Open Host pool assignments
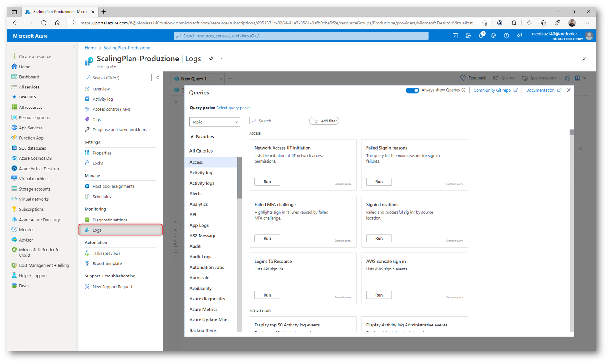The height and width of the screenshot is (364, 609). tap(113, 186)
